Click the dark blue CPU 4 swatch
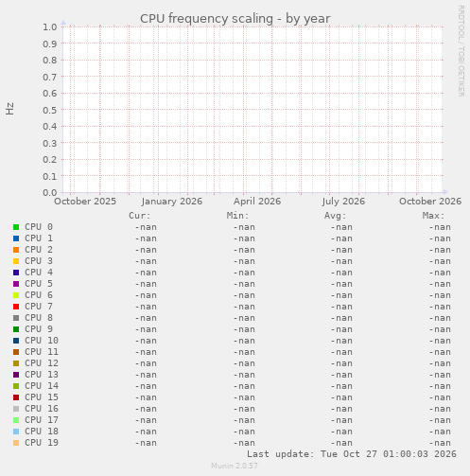Viewport: 470px width, 476px height. tap(16, 273)
